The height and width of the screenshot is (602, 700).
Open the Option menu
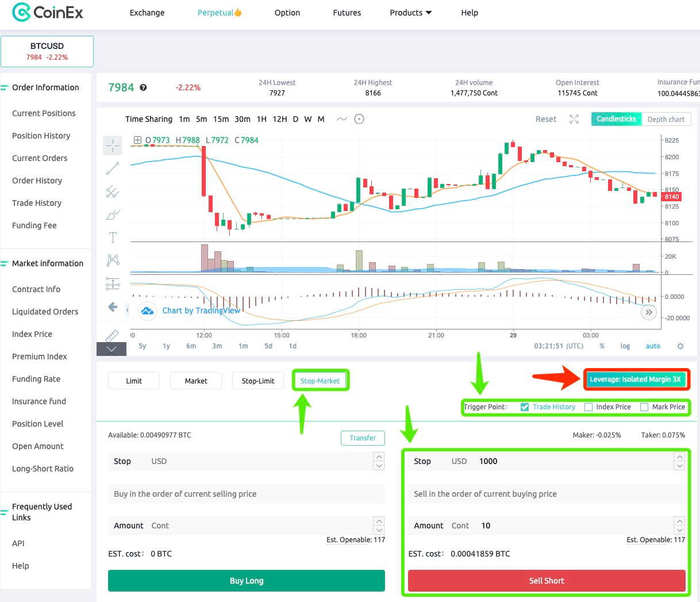click(287, 13)
